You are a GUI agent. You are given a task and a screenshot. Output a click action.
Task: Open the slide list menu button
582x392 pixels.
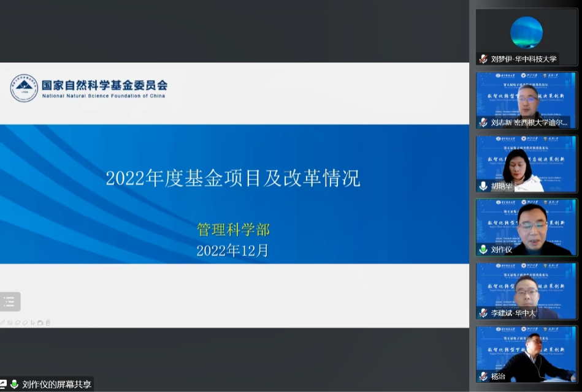point(9,301)
